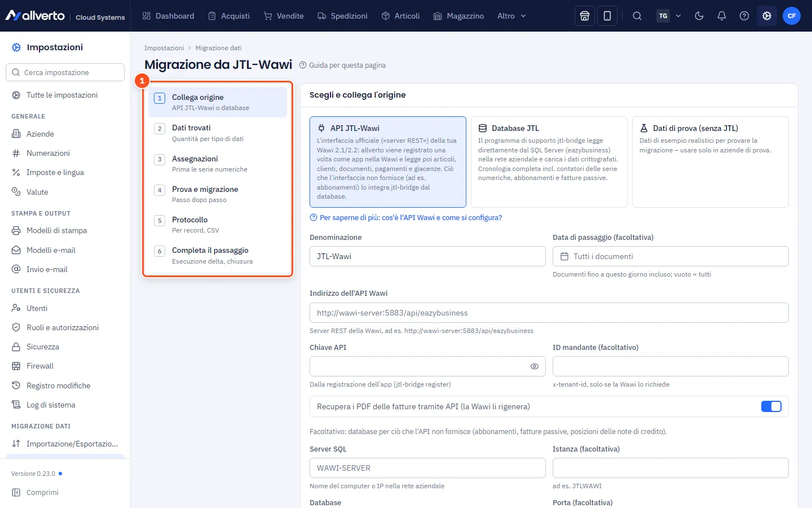This screenshot has height=508, width=812.
Task: Open the Acquisti menu item
Action: pyautogui.click(x=229, y=16)
